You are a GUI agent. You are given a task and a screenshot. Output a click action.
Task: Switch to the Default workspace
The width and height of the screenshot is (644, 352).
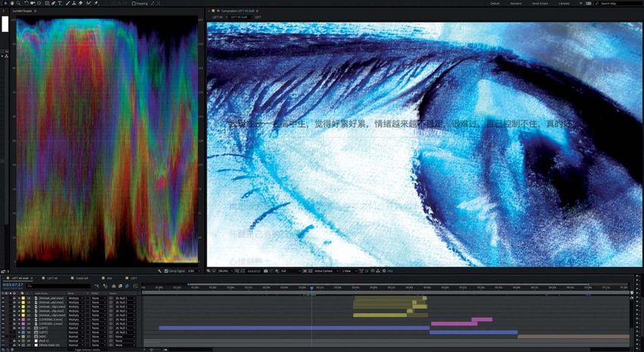pos(495,3)
